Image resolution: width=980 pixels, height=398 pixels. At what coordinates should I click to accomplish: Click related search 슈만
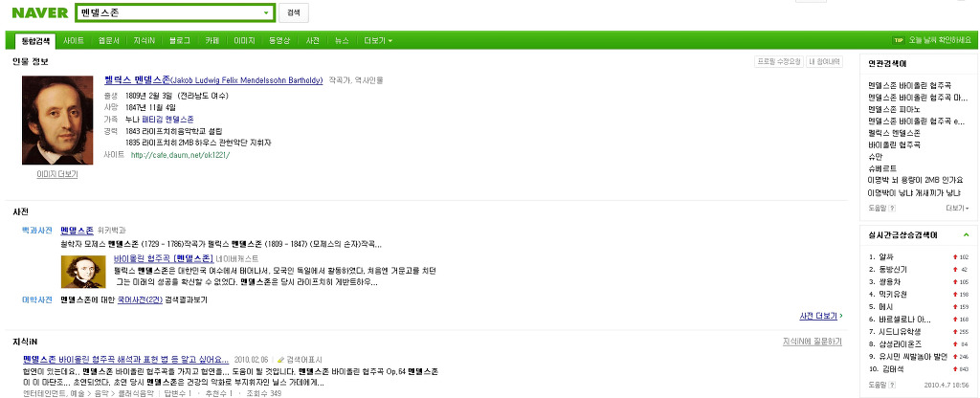pos(875,157)
